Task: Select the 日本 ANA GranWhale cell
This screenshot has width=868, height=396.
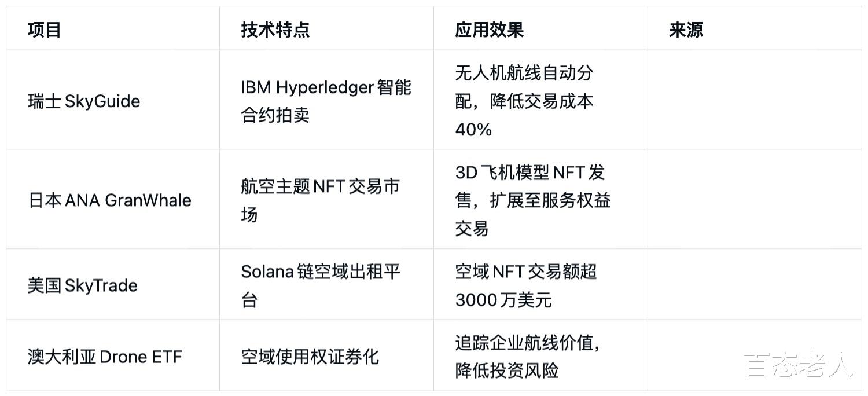Action: [110, 200]
